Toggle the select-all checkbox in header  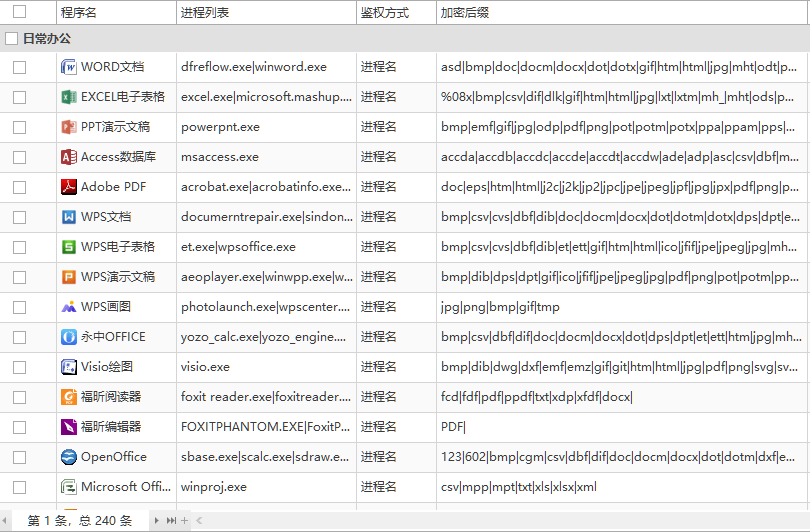20,11
